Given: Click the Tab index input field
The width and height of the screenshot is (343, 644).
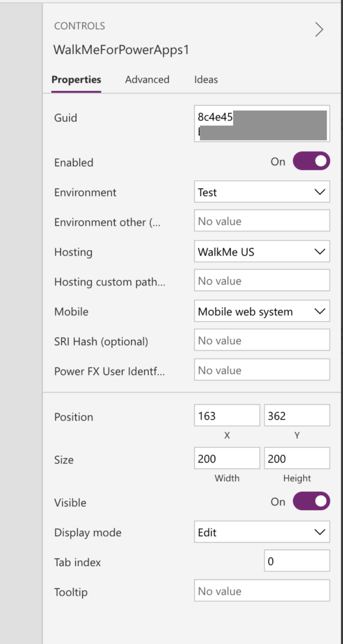Looking at the screenshot, I should click(296, 561).
